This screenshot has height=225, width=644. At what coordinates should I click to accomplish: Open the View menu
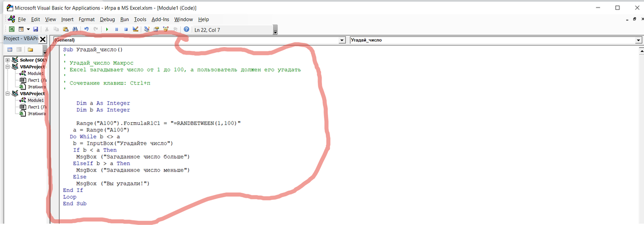50,19
